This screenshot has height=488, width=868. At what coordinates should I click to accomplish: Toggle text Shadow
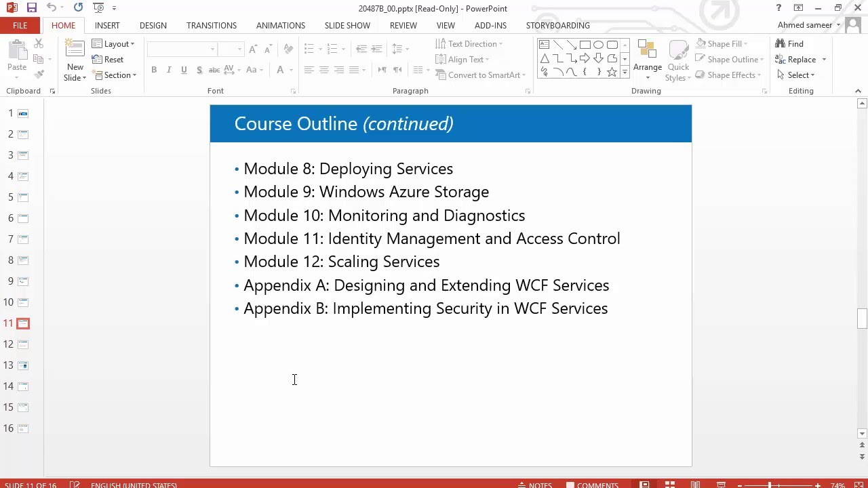[199, 70]
